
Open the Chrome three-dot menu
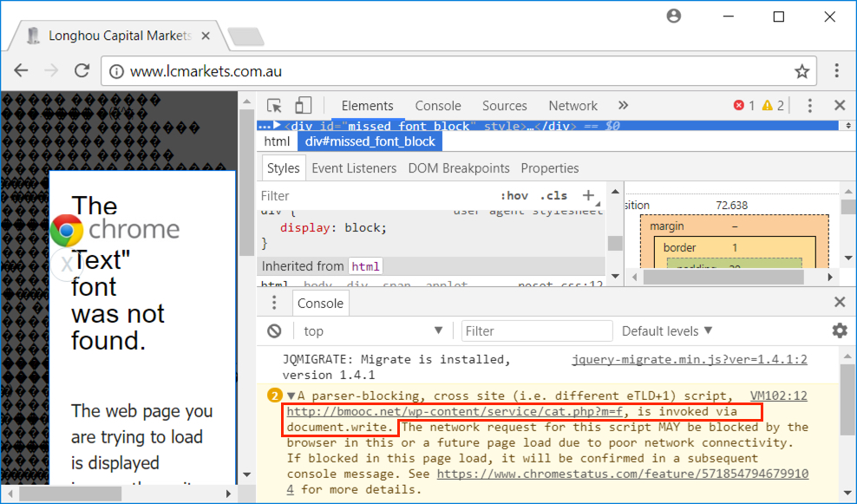coord(837,70)
